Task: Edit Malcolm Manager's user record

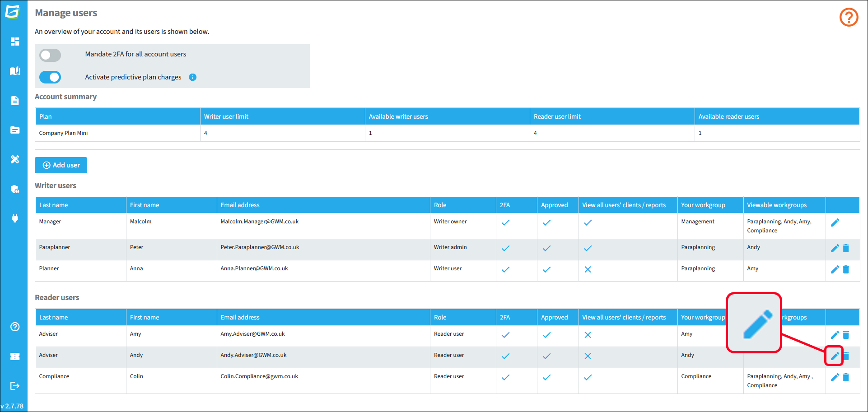Action: [835, 222]
